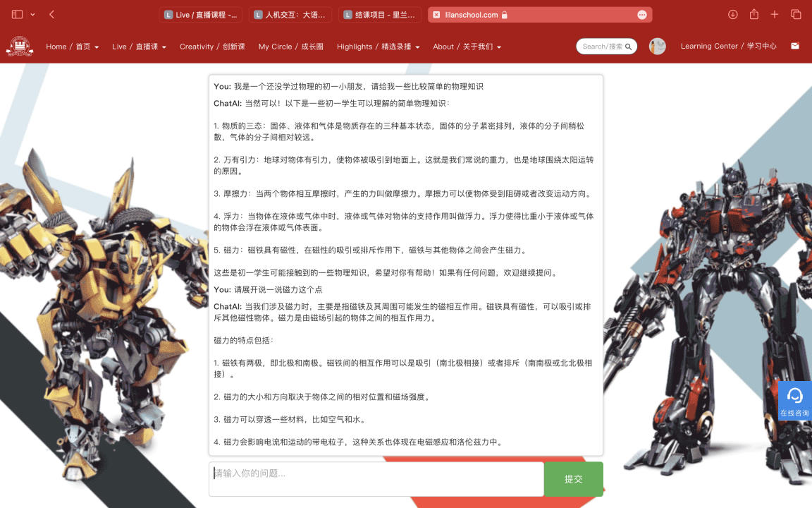The image size is (812, 508).
Task: Click the share icon in toolbar
Action: [754, 14]
